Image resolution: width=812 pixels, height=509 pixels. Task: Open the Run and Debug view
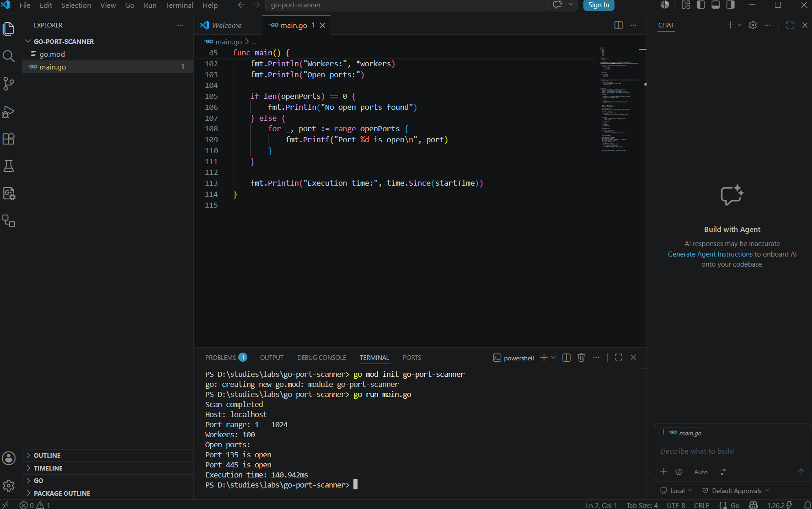(9, 112)
